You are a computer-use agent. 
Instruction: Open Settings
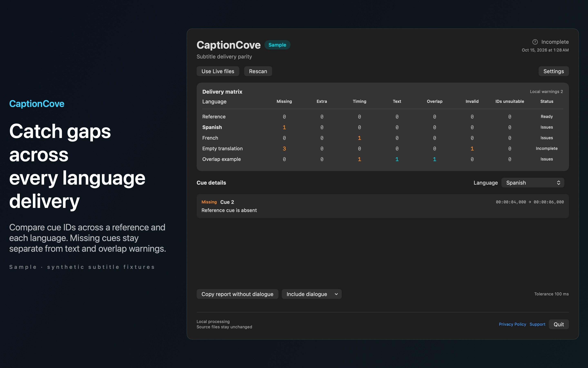[x=553, y=71]
